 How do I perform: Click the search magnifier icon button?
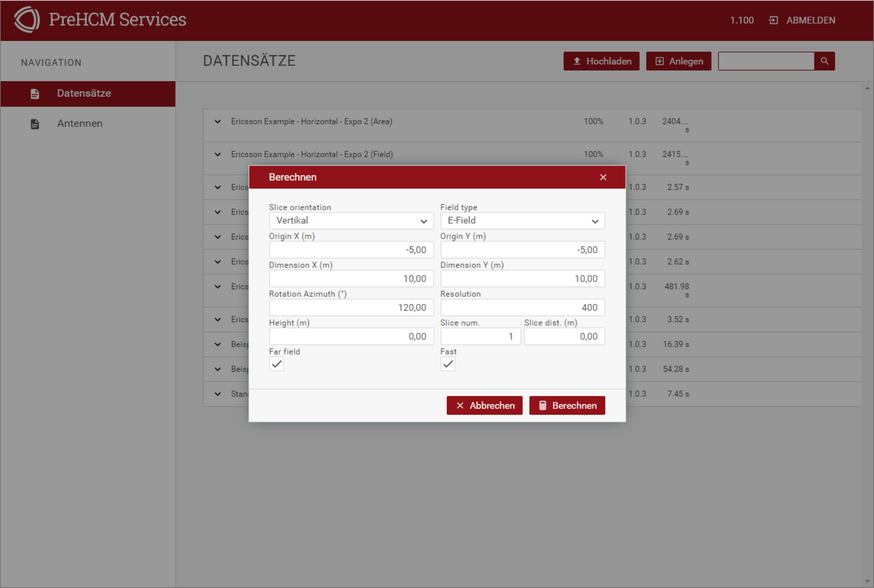[824, 61]
